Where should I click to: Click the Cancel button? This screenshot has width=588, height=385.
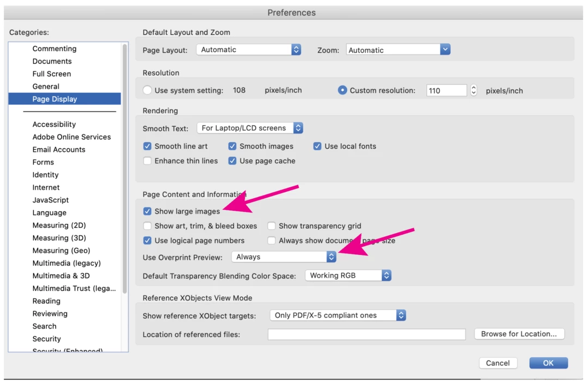(x=498, y=363)
